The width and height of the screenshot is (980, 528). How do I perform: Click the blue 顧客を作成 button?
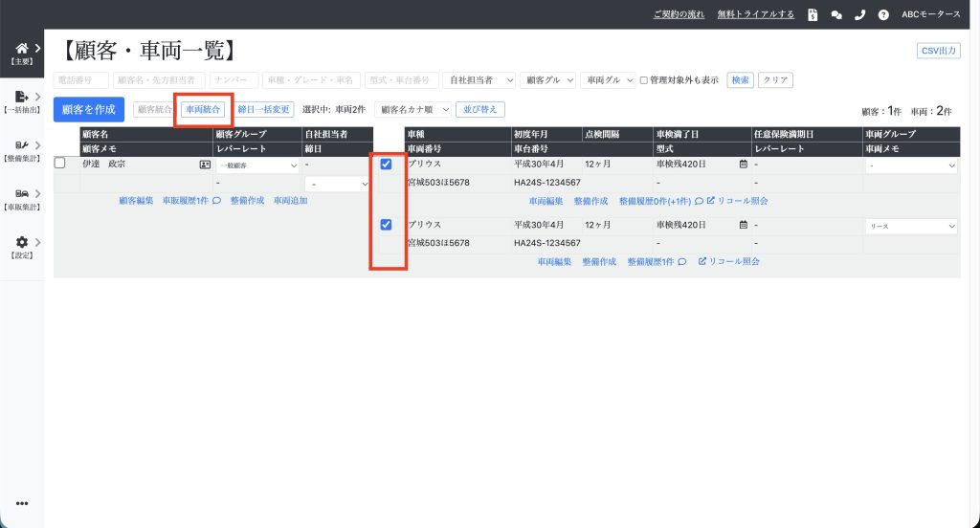coord(89,109)
